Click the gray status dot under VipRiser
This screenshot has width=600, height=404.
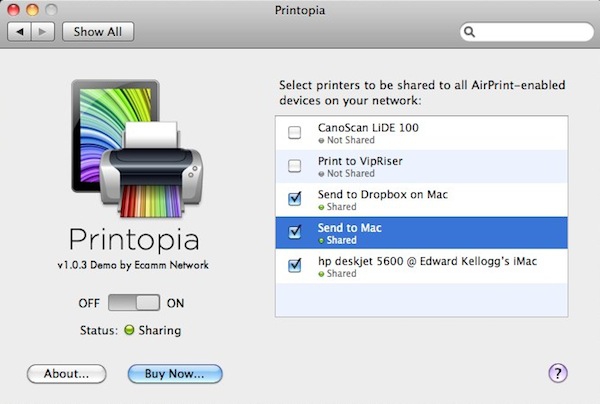tap(321, 174)
